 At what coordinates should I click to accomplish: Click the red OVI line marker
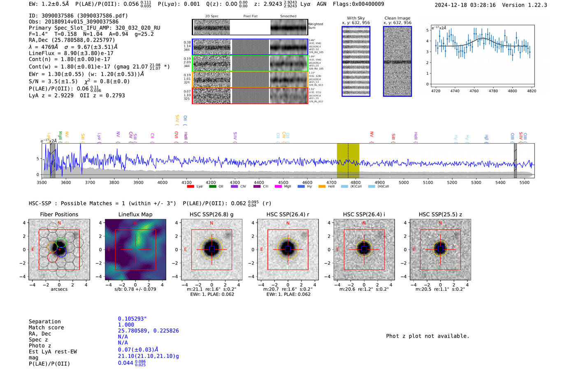[x=176, y=136]
